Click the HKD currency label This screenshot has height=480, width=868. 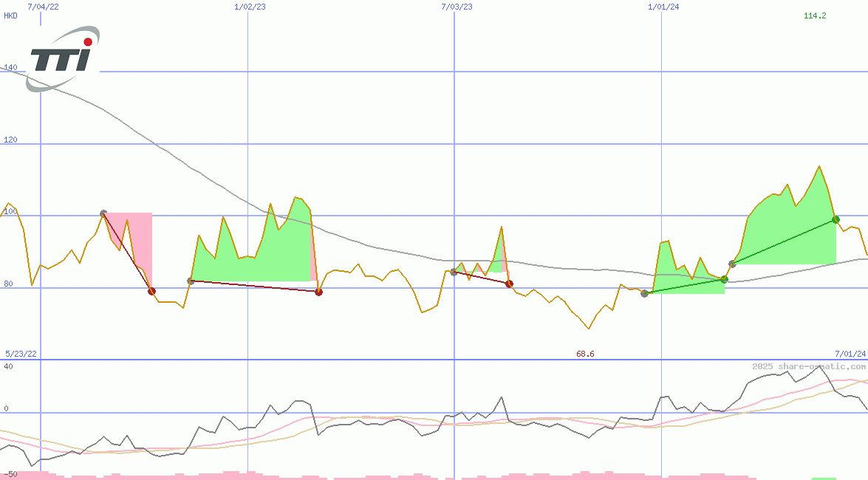tap(10, 16)
